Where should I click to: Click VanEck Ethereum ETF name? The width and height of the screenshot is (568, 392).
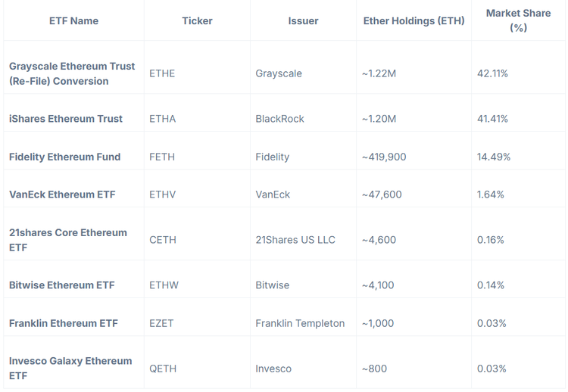pos(62,194)
